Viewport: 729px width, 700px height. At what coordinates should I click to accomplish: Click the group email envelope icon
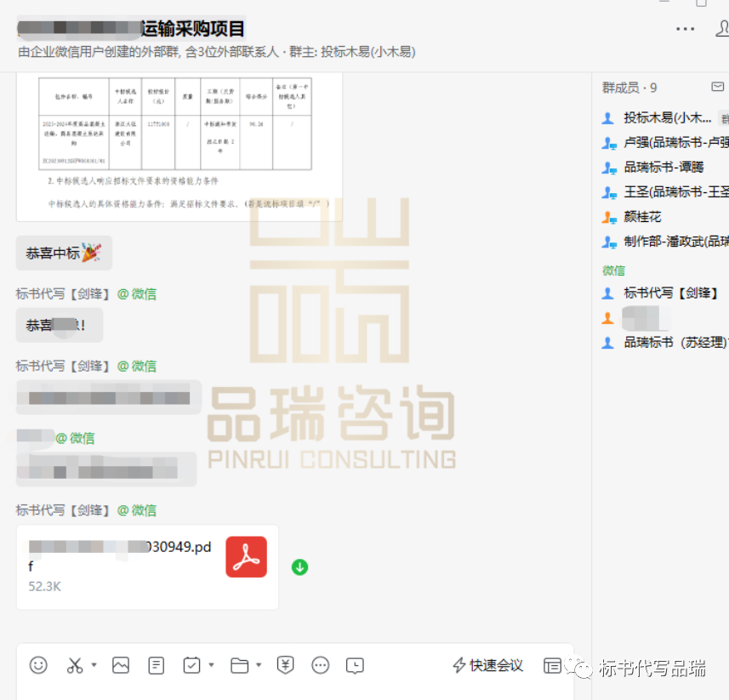[717, 86]
